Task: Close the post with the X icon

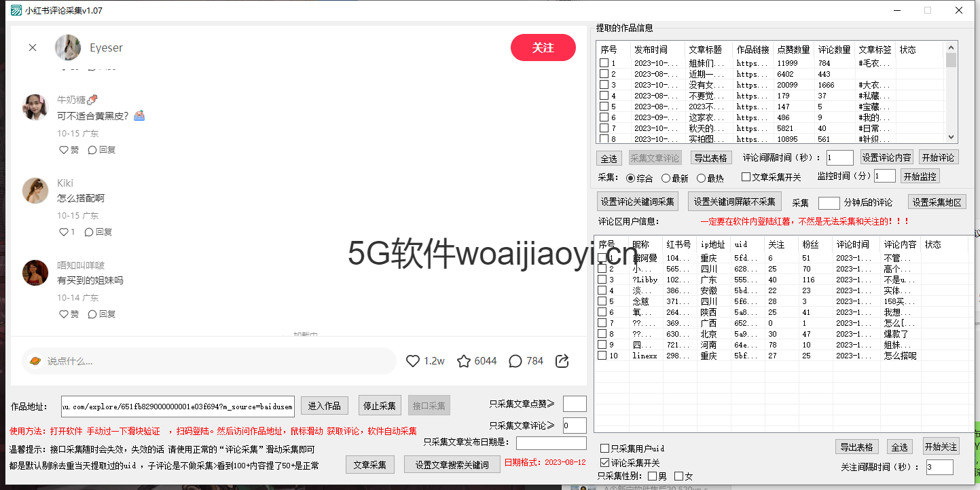Action: click(33, 48)
